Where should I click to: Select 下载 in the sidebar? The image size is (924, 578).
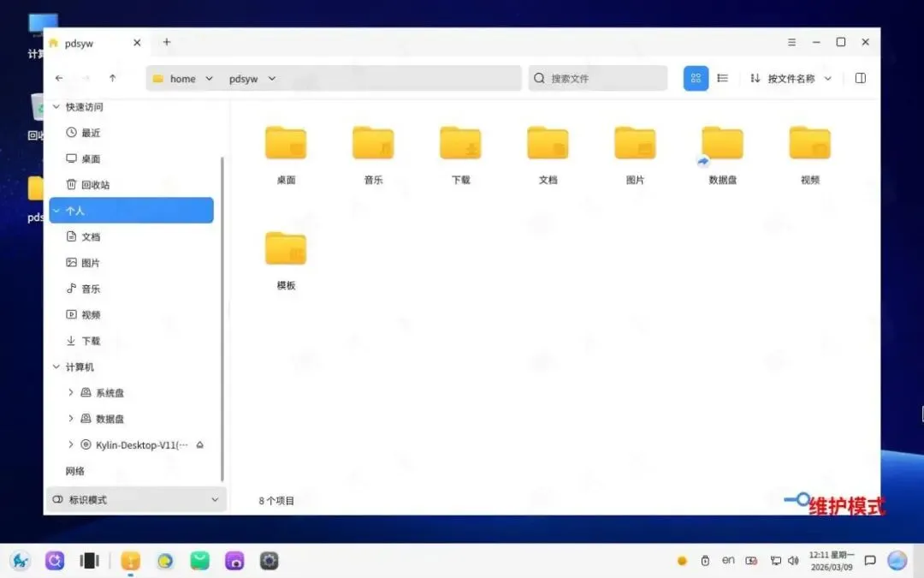tap(91, 340)
